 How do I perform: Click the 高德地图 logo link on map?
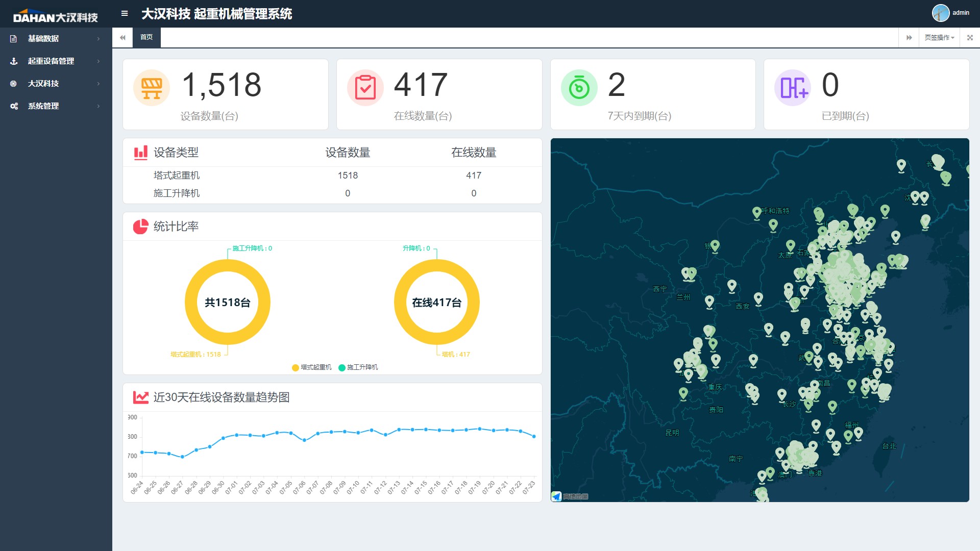tap(570, 496)
